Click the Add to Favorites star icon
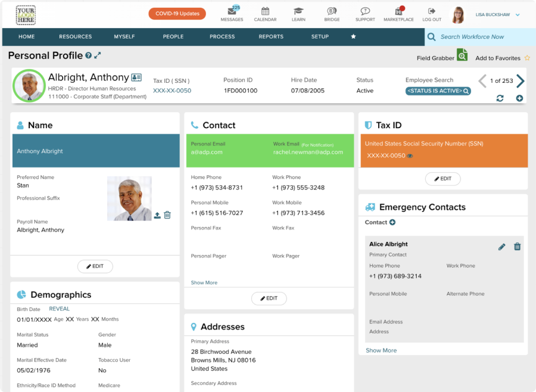The height and width of the screenshot is (392, 536). click(x=527, y=58)
